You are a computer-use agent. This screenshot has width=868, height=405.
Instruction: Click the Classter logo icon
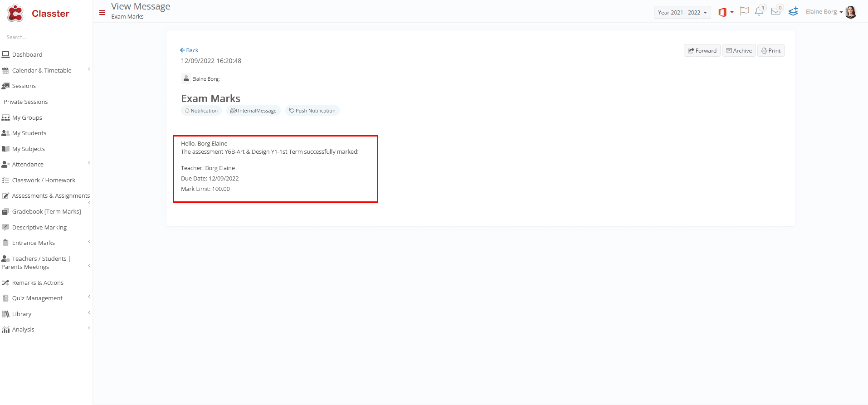coord(15,13)
